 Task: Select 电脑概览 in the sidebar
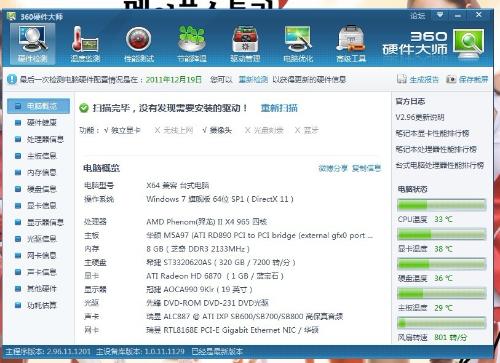point(38,106)
